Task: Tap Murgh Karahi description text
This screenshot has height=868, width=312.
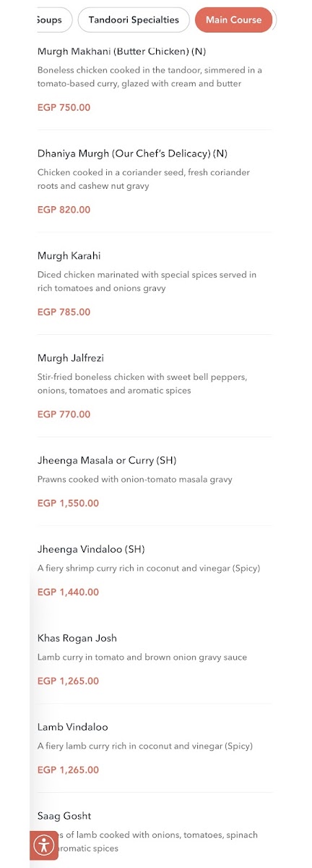Action: 147,281
